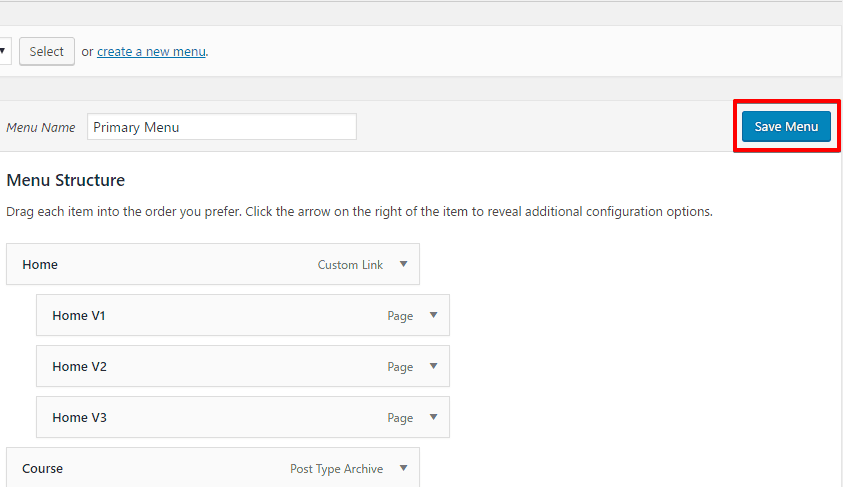Click the Page label on Home V1
The width and height of the screenshot is (846, 487).
(400, 317)
